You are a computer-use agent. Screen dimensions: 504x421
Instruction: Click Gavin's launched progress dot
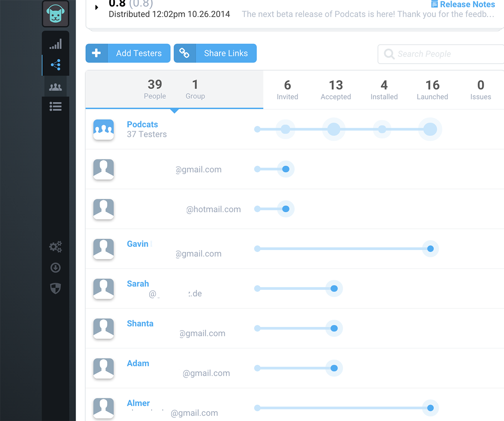click(x=430, y=249)
